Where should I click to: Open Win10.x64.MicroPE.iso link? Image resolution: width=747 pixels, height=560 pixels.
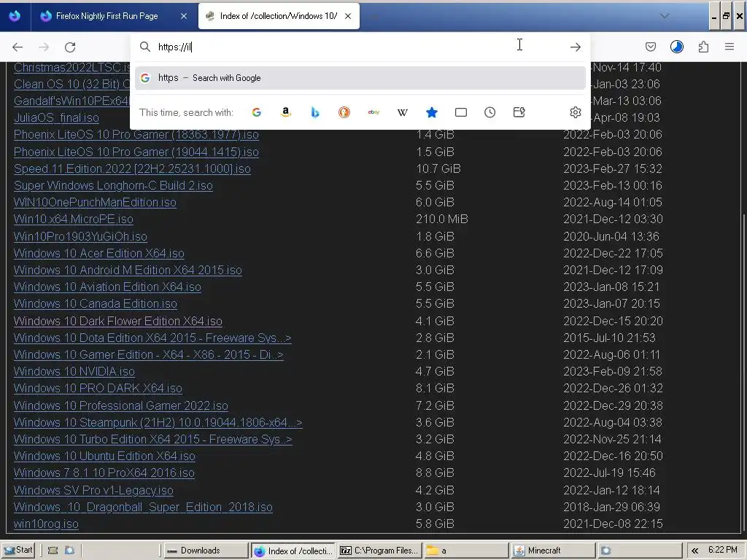click(74, 219)
